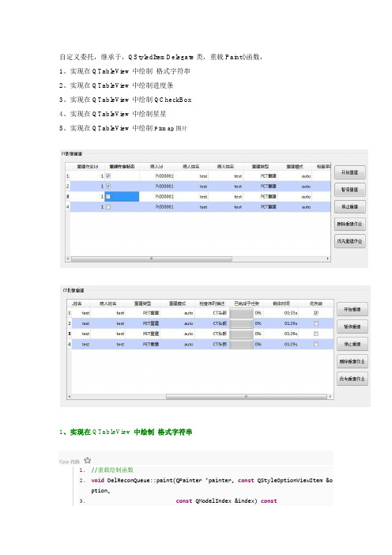This screenshot has height=555, width=392.
Task: Check row 2 优先级 checkbox
Action: click(316, 323)
